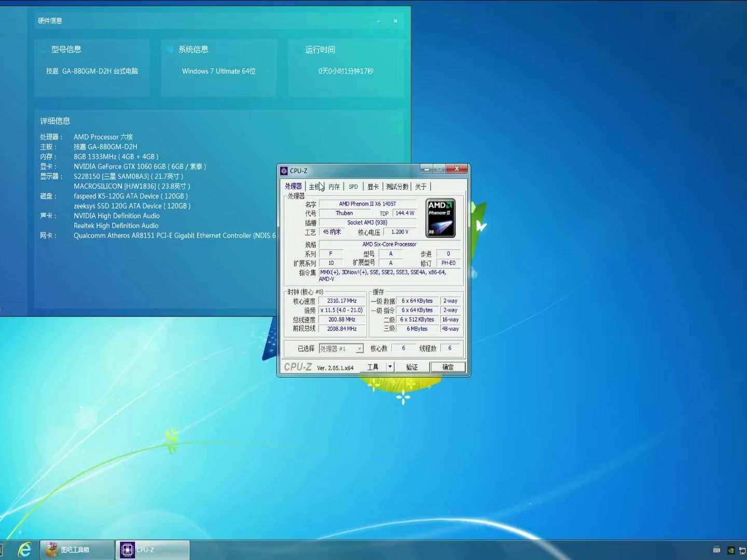Open the 測試分數 benchmark tab
The image size is (747, 560).
tap(397, 187)
